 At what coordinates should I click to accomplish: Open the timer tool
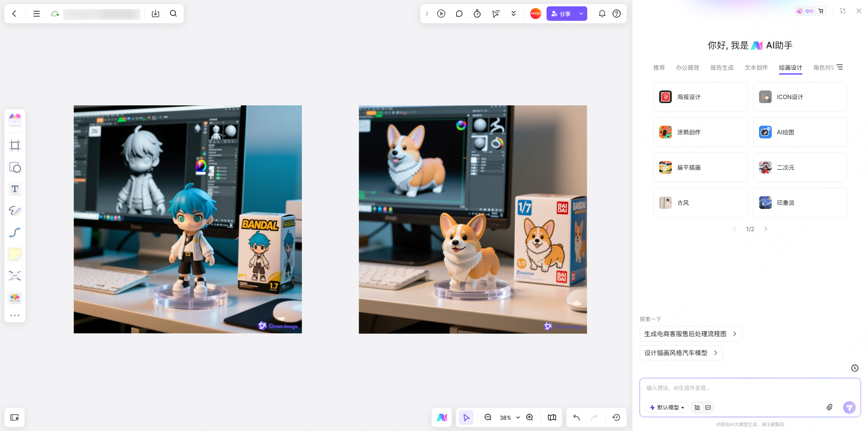click(477, 14)
